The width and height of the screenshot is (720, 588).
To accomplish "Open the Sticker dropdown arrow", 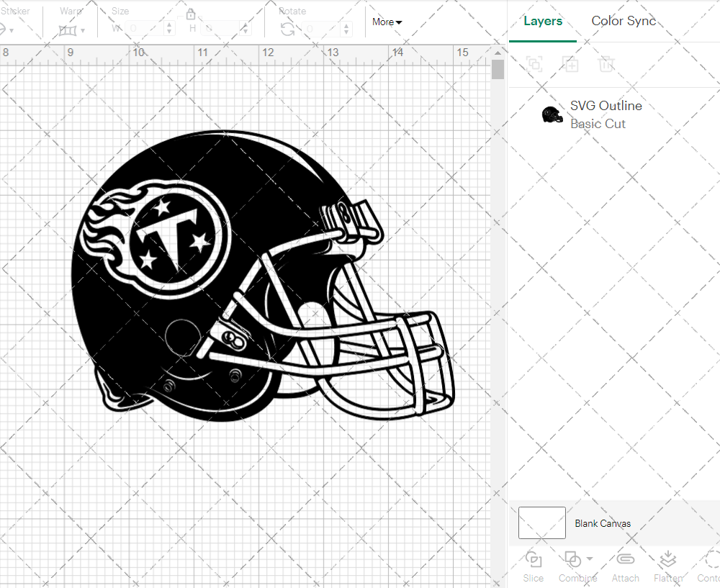I will point(12,32).
